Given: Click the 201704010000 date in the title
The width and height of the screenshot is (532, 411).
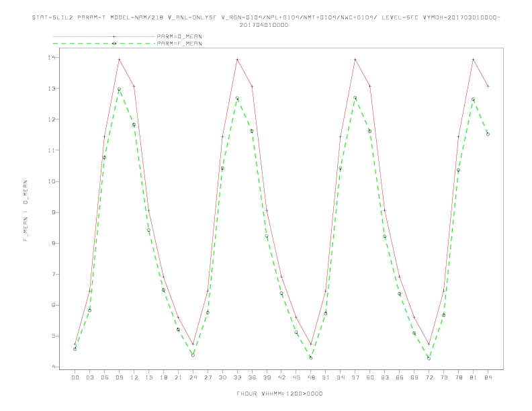Looking at the screenshot, I should pyautogui.click(x=264, y=25).
